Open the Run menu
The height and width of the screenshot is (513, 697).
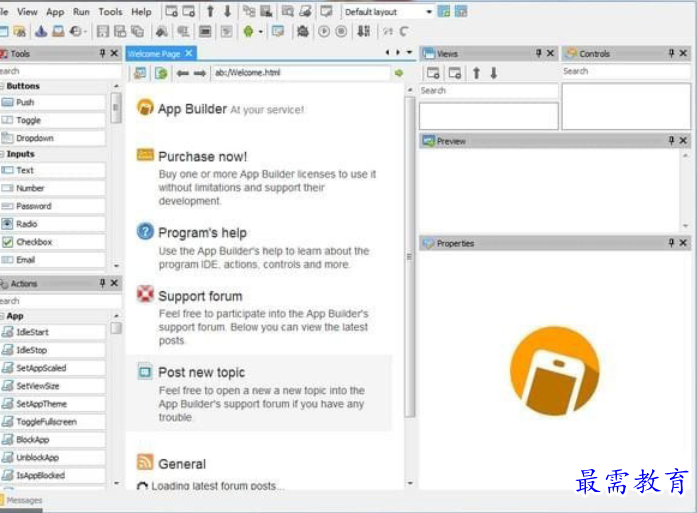click(x=81, y=12)
